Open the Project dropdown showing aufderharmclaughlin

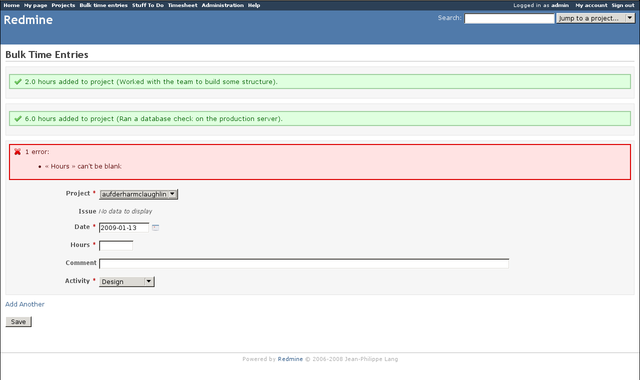(x=138, y=194)
